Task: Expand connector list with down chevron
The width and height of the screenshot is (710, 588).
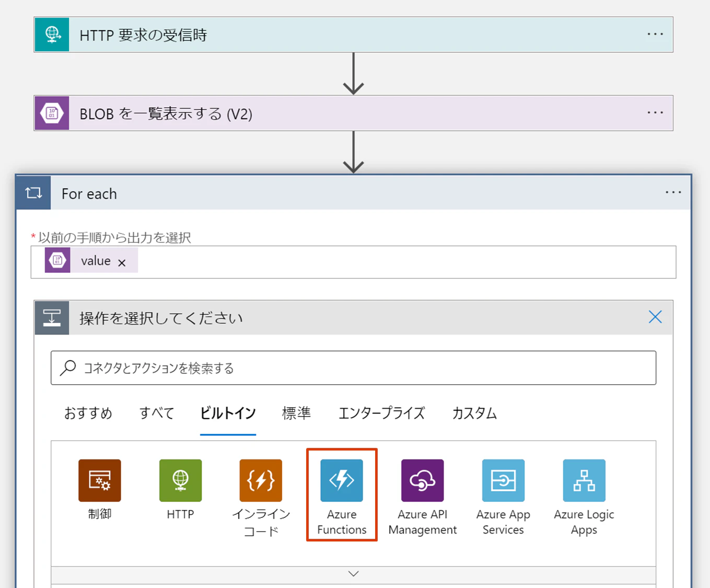Action: click(x=353, y=574)
